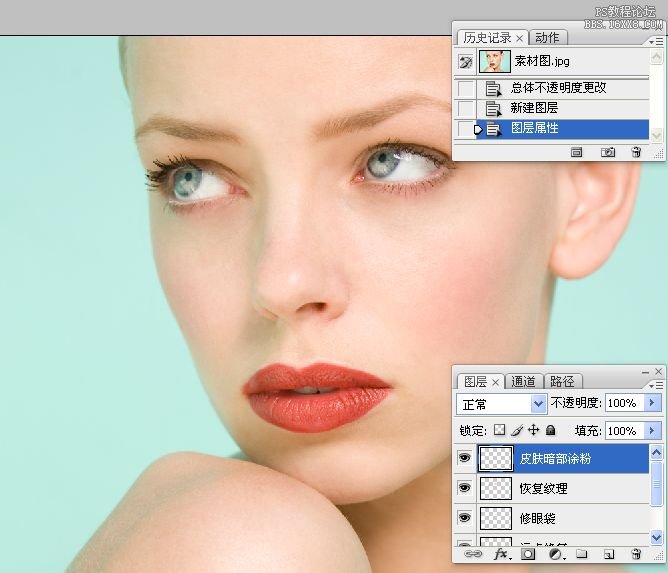
Task: Click the 恢复纹理 layer thumbnail
Action: [496, 488]
